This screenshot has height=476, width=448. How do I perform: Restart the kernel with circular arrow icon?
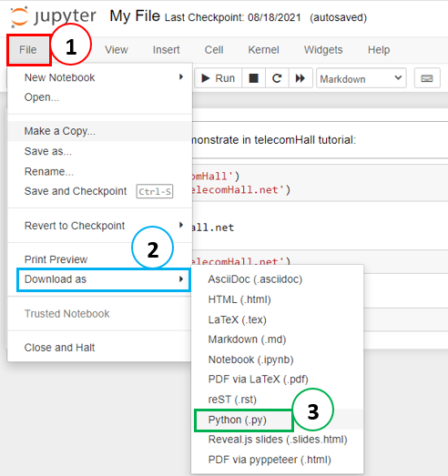[277, 78]
